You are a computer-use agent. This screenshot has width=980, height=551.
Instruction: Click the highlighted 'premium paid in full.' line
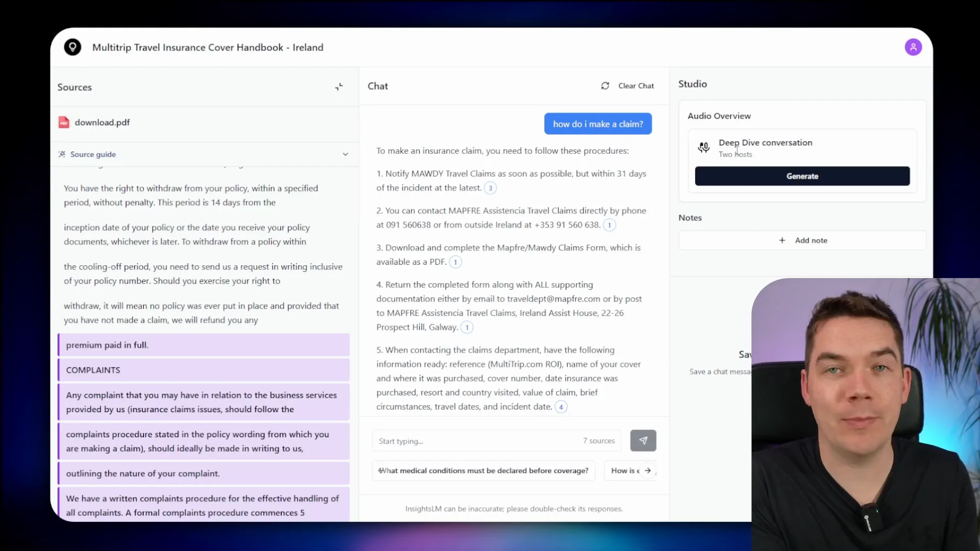[x=204, y=345]
